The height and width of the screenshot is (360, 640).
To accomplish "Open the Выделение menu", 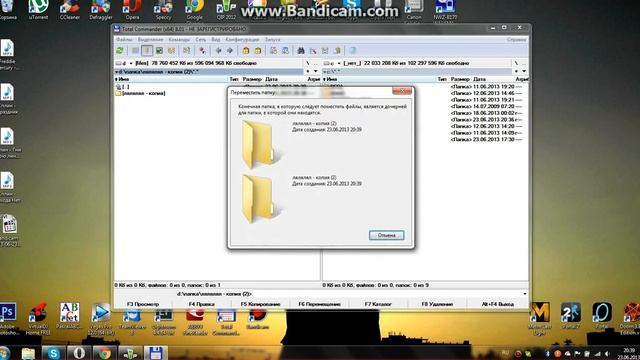I will 150,40.
